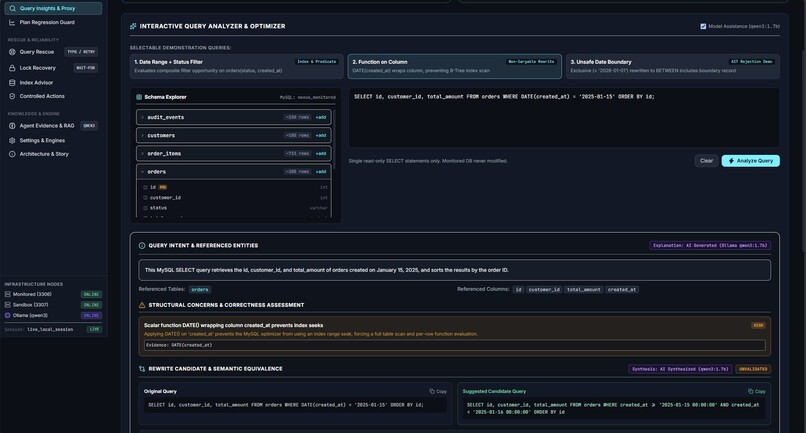806x433 pixels.
Task: Add audit_events table to query
Action: pos(321,117)
